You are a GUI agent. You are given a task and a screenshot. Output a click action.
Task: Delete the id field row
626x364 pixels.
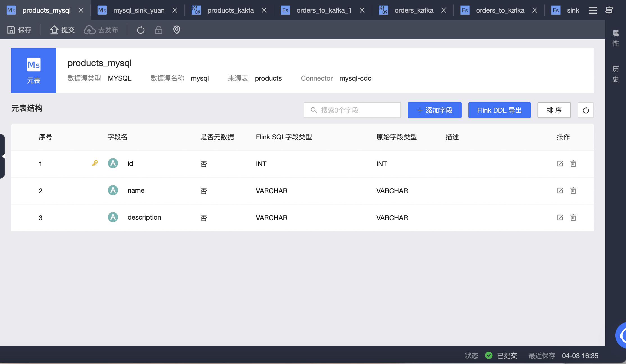tap(573, 163)
